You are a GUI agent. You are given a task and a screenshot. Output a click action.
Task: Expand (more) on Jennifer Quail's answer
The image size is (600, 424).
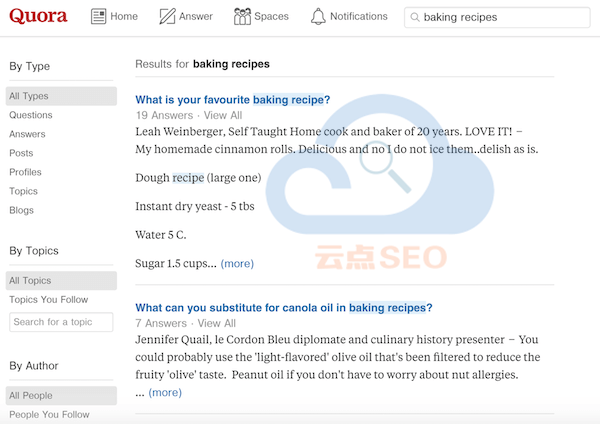[165, 393]
